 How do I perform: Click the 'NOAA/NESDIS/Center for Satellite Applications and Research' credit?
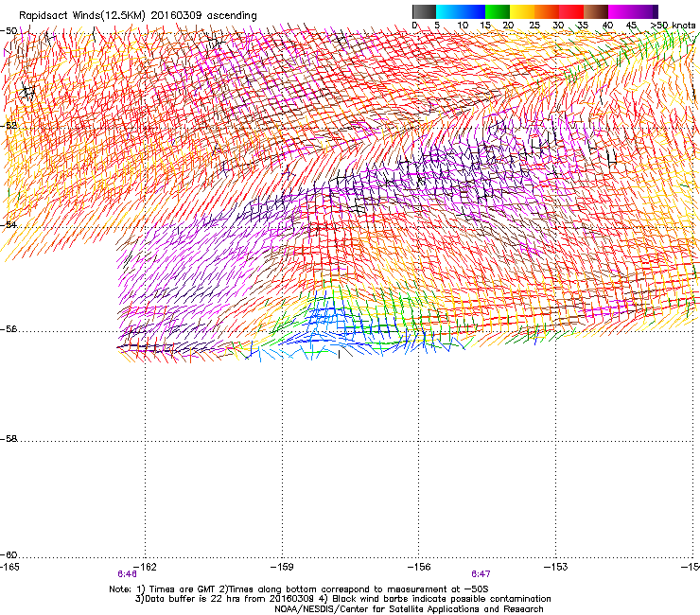(x=409, y=609)
